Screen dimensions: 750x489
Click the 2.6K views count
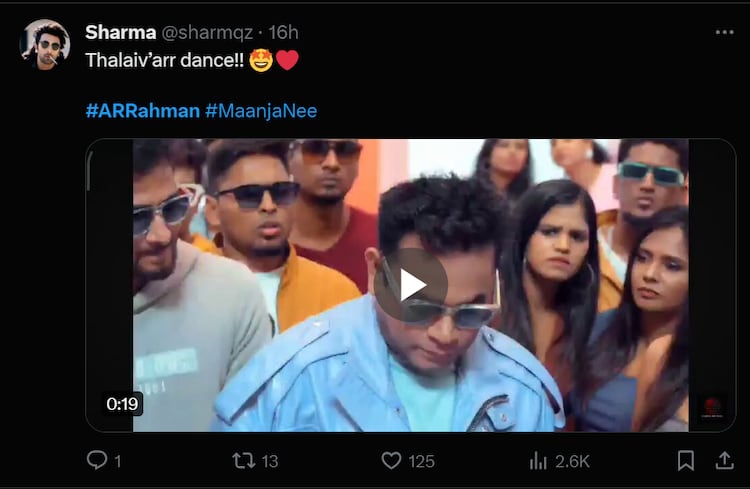[573, 461]
